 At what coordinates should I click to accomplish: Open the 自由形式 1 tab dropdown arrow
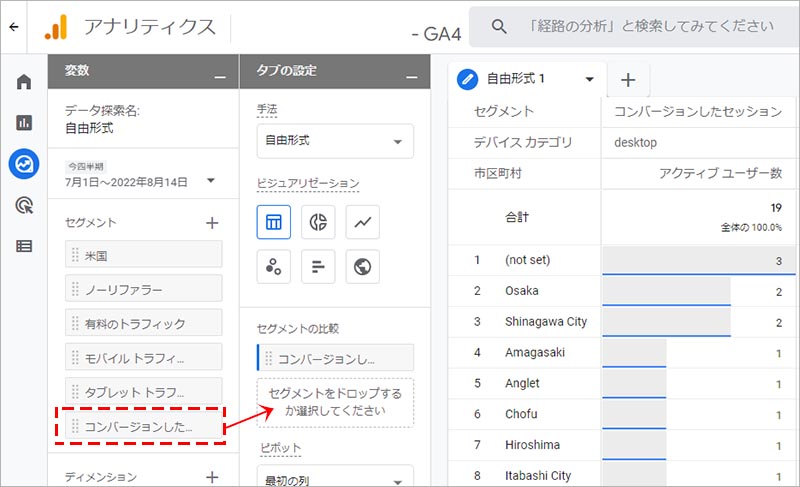(590, 79)
